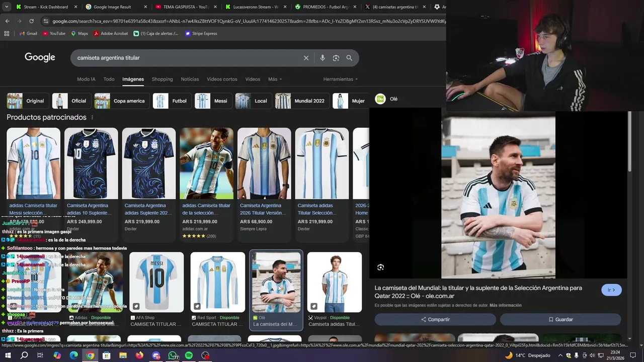
Task: Switch to the Videos tab
Action: coord(253,79)
